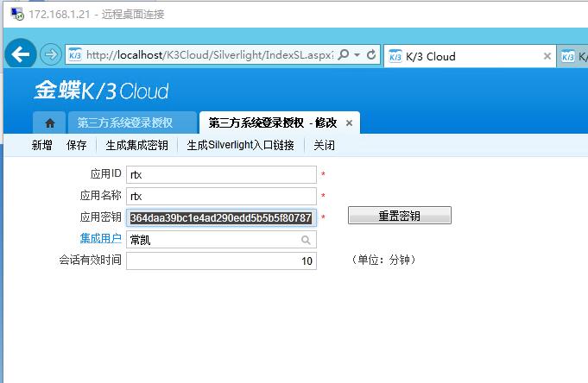Screen dimensions: 588x383
Task: Focus the 应用名称 input field
Action: coord(221,196)
